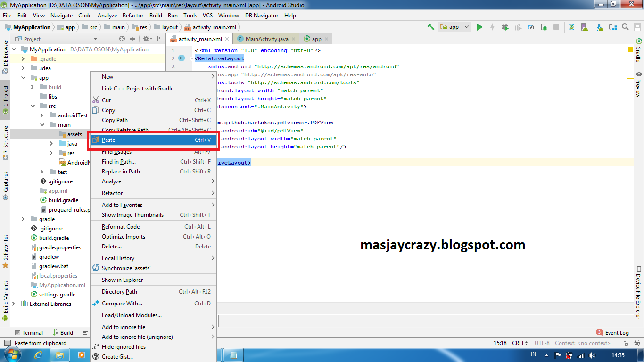Sync project with Gradle files
This screenshot has height=362, width=644.
(572, 27)
